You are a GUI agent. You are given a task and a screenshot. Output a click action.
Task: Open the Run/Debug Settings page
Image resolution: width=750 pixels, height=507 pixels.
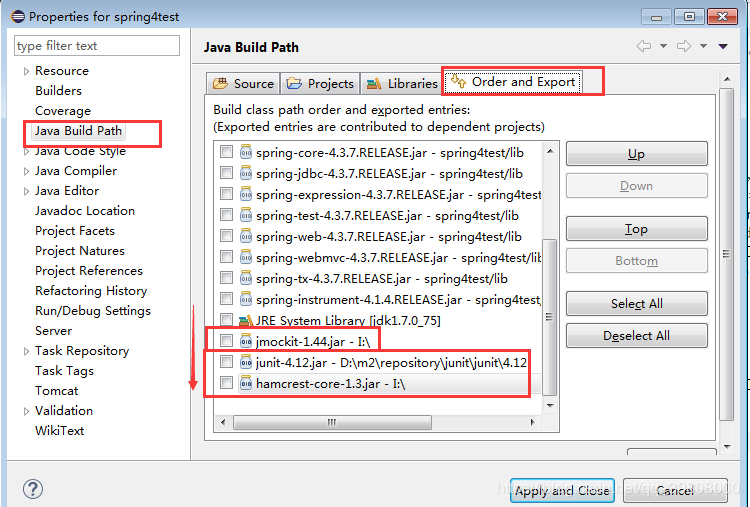(93, 311)
